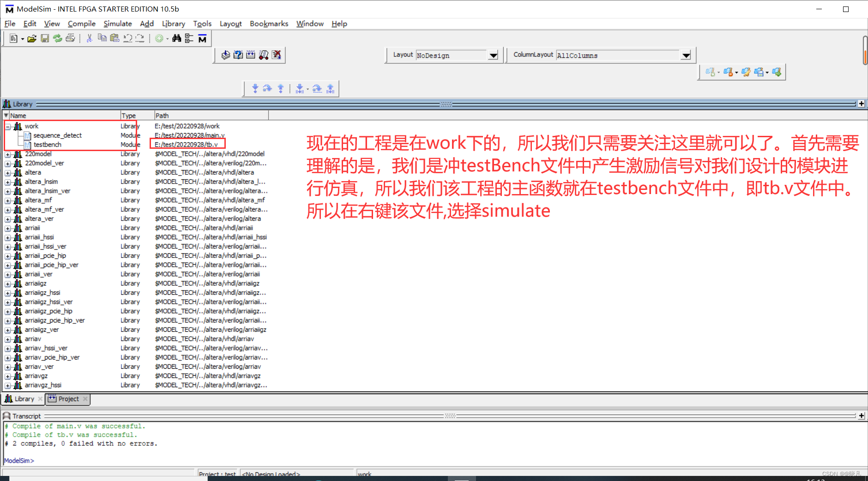Expand the arriav library node
The image size is (868, 481).
click(8, 339)
